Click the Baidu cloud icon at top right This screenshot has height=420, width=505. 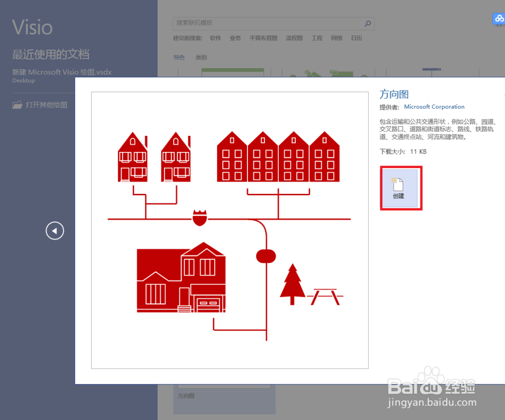[x=498, y=19]
